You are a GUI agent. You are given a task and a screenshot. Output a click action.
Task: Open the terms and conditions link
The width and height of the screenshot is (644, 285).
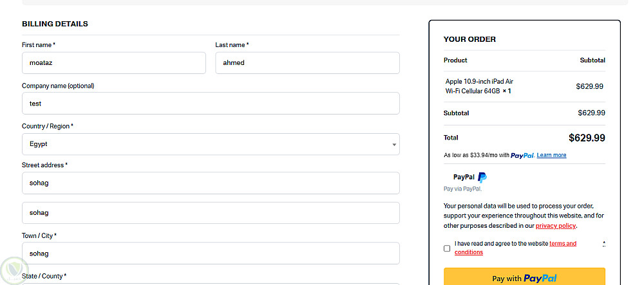click(562, 244)
